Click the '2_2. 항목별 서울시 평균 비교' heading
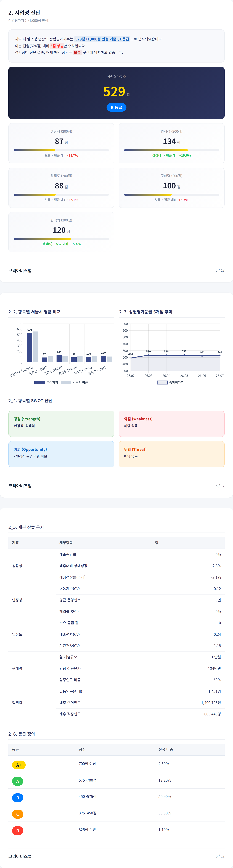The height and width of the screenshot is (868, 233). point(34,312)
